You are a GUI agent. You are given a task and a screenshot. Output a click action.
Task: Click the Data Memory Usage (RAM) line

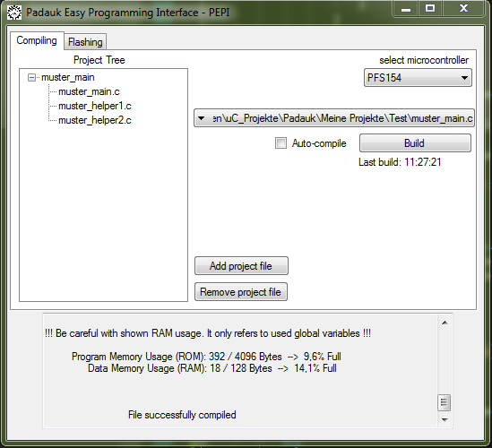[x=212, y=368]
